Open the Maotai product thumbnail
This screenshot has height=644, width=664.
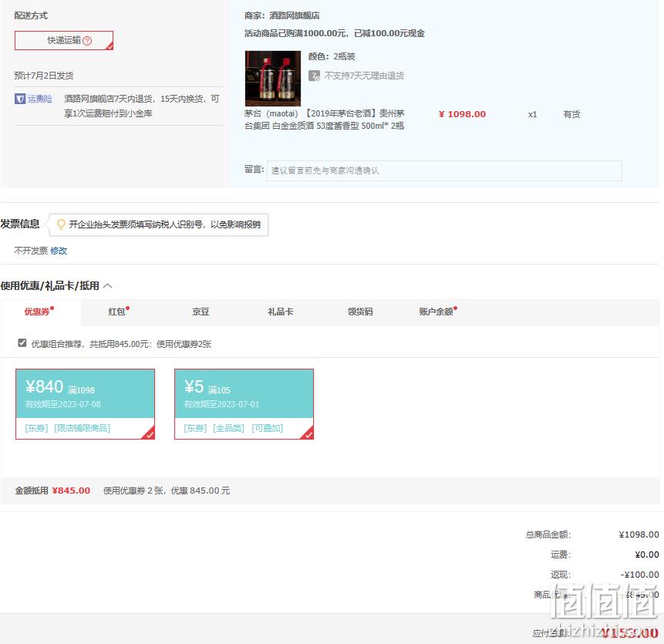click(273, 79)
